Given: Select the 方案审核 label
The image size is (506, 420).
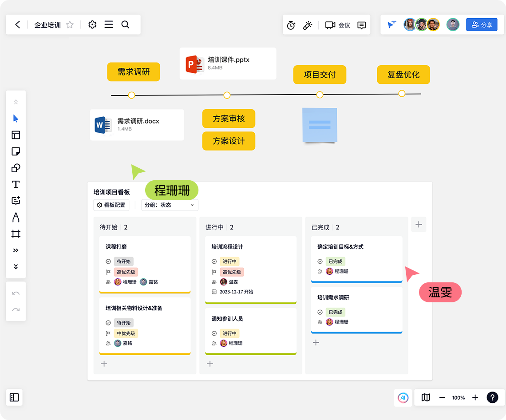Looking at the screenshot, I should tap(229, 119).
